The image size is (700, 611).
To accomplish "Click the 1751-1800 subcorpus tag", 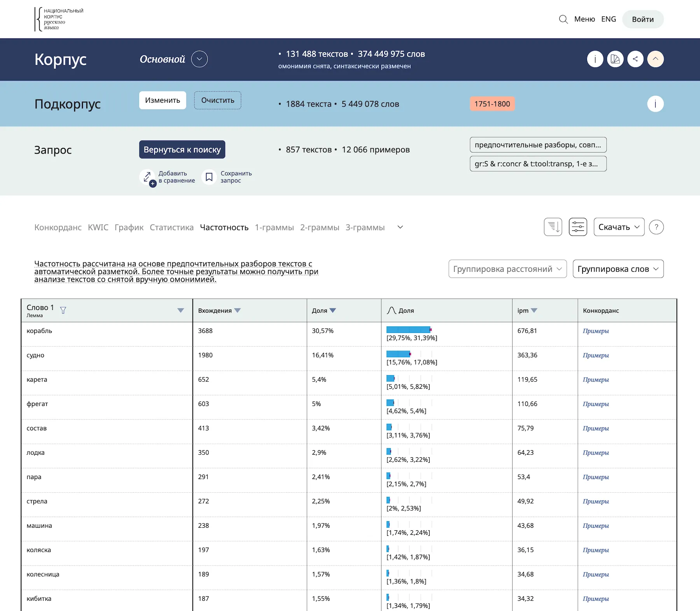I will 492,104.
